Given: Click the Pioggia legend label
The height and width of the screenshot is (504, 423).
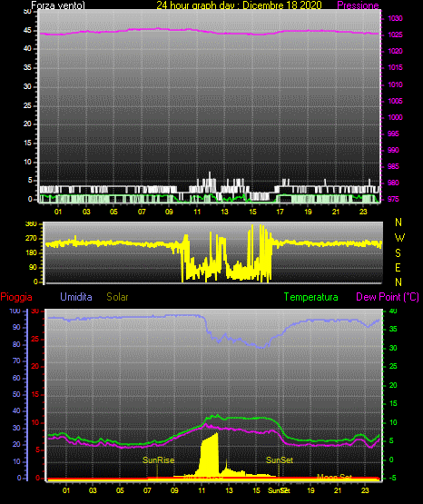Looking at the screenshot, I should [x=16, y=297].
